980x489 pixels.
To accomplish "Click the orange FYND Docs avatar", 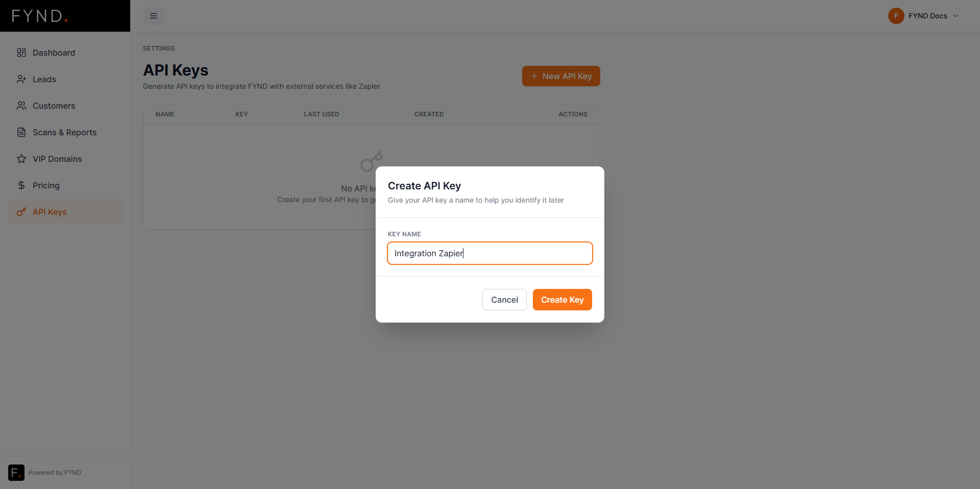I will (897, 16).
